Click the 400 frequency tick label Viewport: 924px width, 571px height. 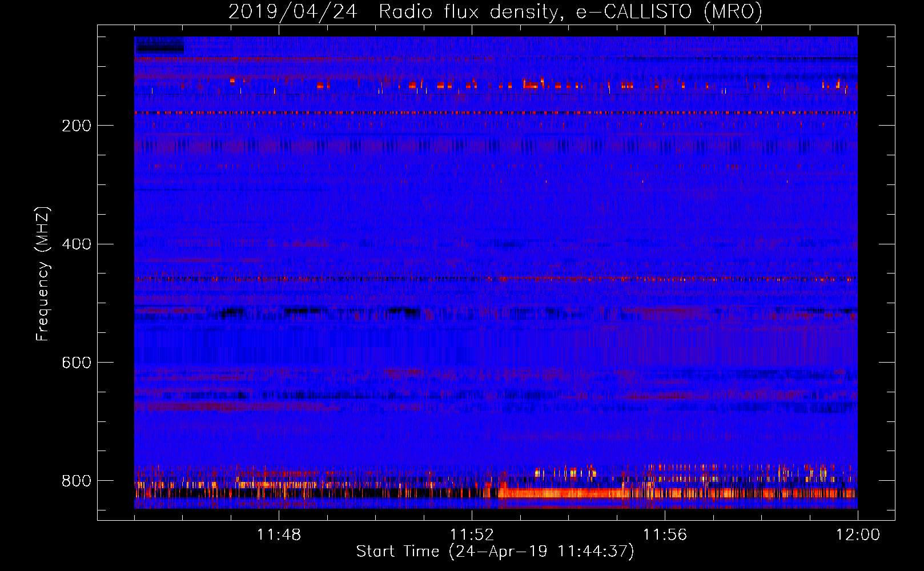tap(77, 244)
